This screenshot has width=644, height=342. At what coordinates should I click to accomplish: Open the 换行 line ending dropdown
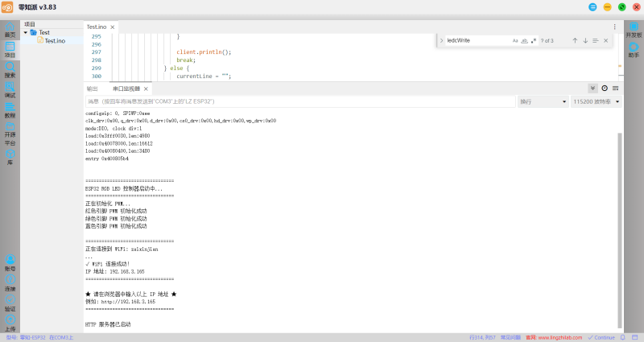coord(543,101)
